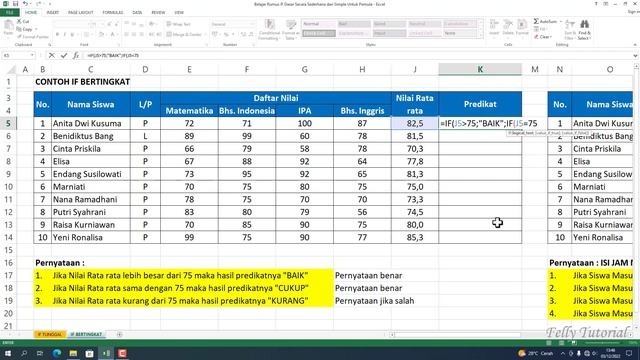Expand the formula bar chevron
The image size is (640, 360).
point(635,56)
